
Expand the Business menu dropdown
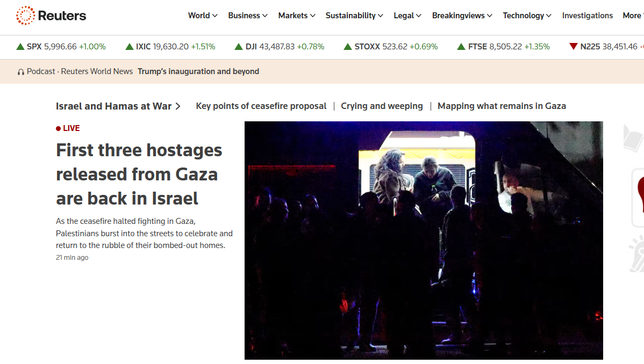point(248,16)
